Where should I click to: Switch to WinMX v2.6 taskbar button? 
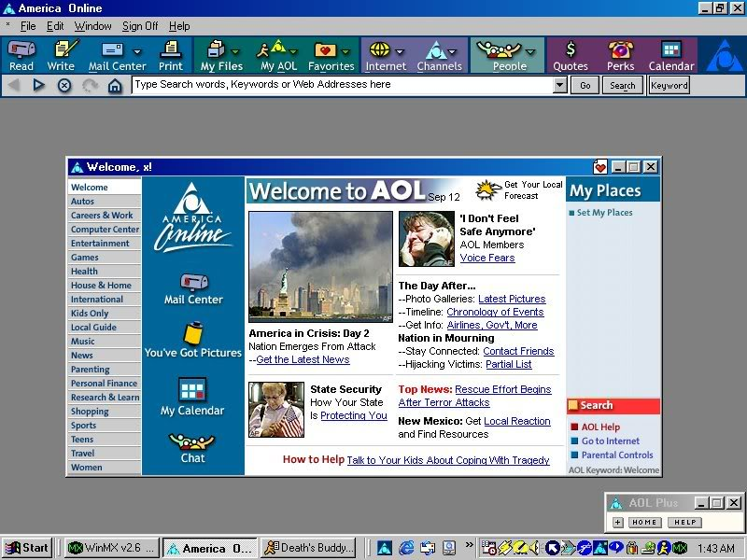coord(110,548)
